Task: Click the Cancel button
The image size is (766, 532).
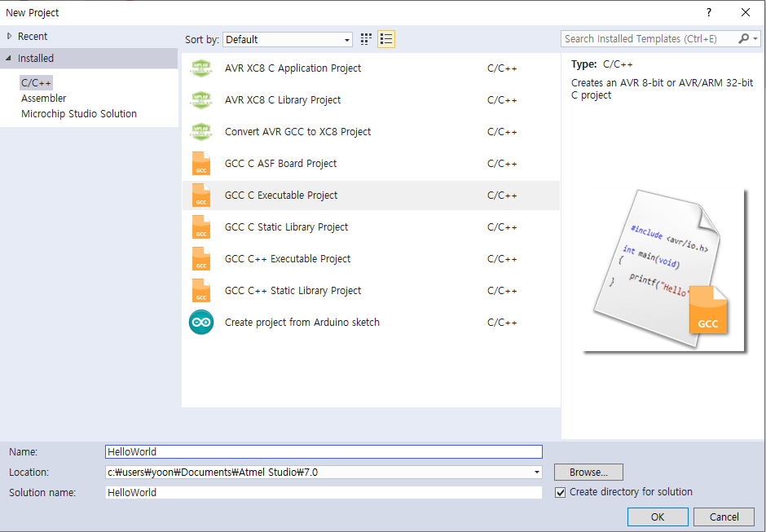Action: tap(724, 517)
